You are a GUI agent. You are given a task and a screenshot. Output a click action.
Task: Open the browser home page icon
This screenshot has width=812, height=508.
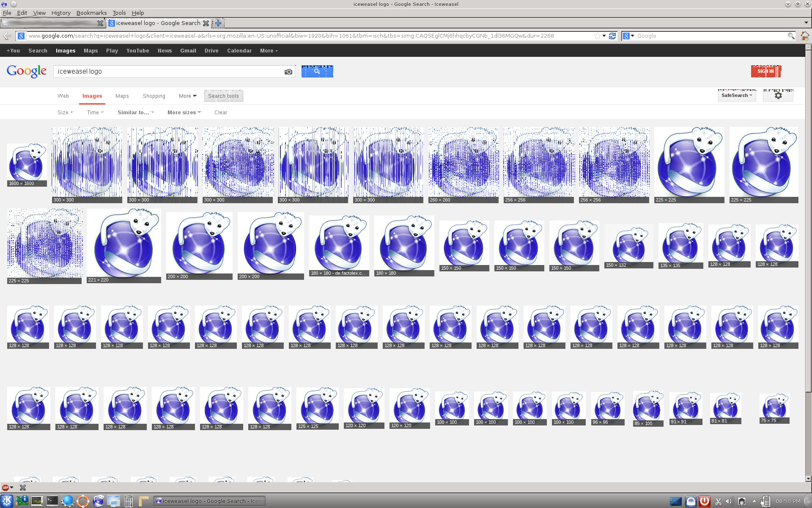click(804, 36)
